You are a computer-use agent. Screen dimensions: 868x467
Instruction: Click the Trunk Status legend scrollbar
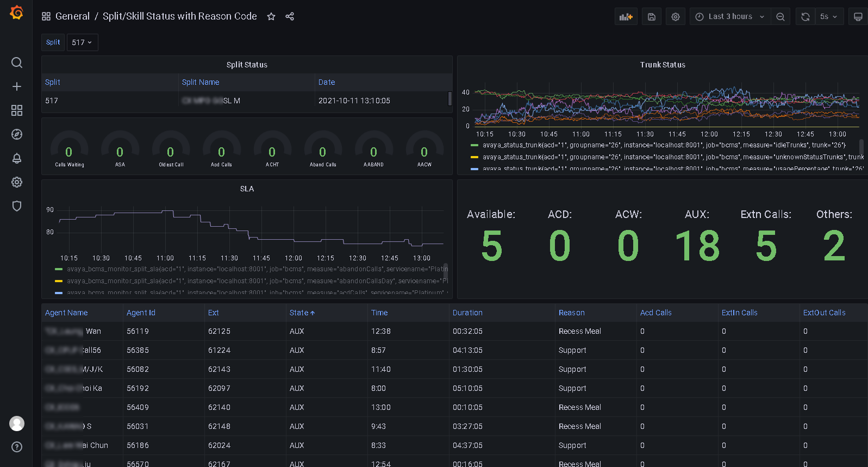[x=861, y=147]
